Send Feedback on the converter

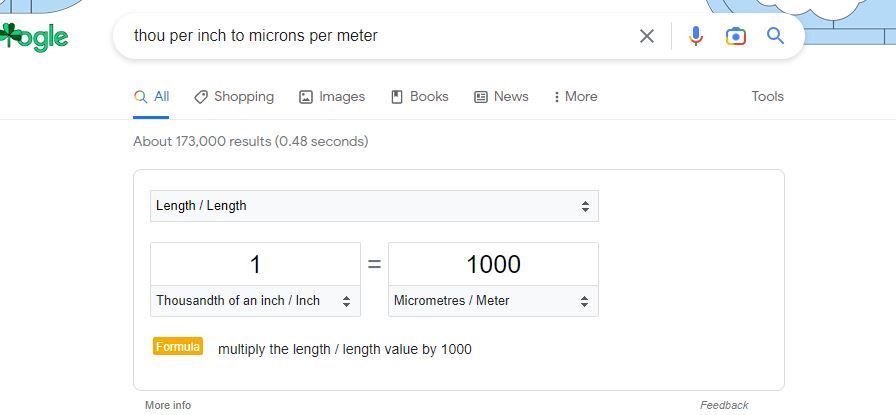click(724, 405)
